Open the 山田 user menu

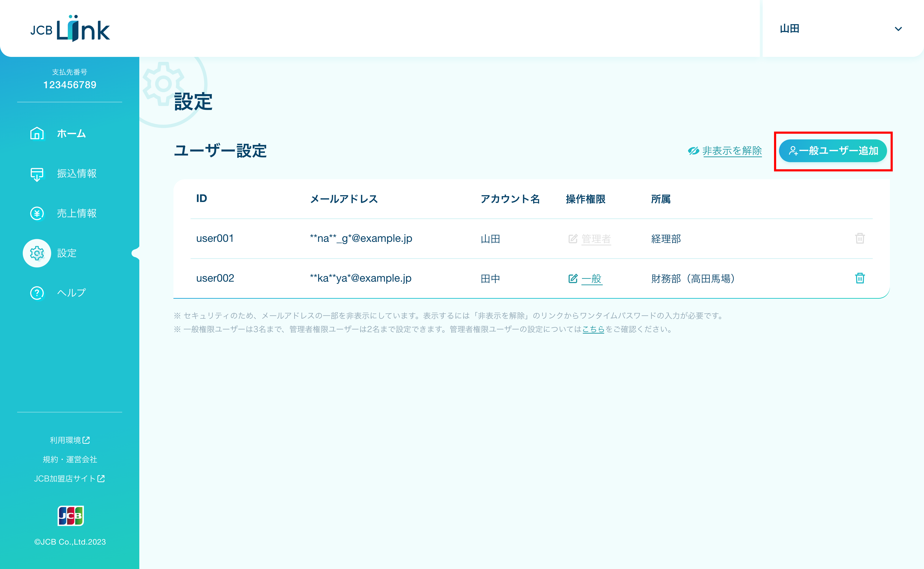click(790, 29)
